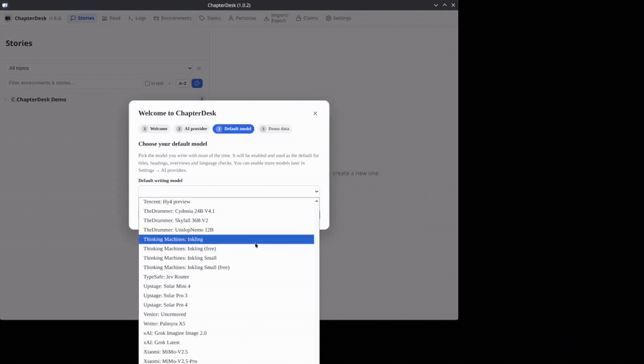
Task: Choose Upstage: Solar Pro 4
Action: [x=226, y=305]
